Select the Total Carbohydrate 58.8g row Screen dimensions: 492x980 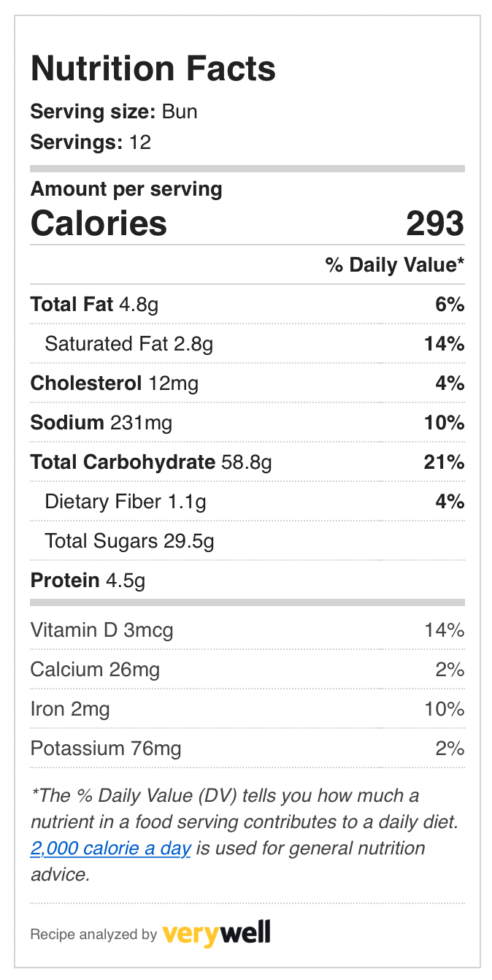coord(247,462)
